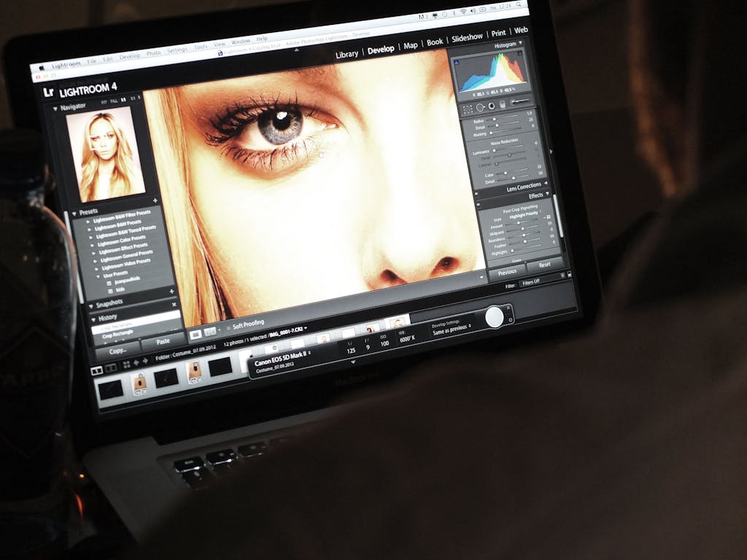
Task: Click the Reset button
Action: [543, 265]
